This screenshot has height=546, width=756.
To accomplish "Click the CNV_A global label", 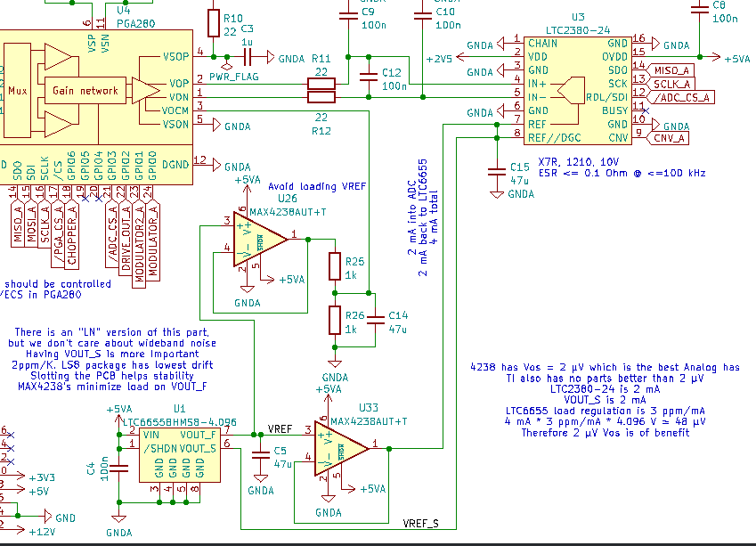I will coord(668,138).
